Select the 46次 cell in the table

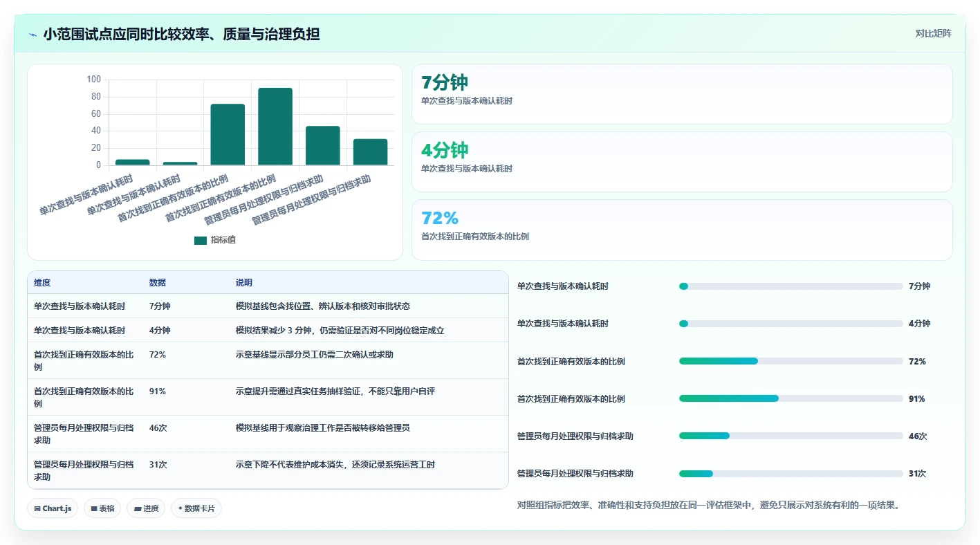tap(158, 428)
